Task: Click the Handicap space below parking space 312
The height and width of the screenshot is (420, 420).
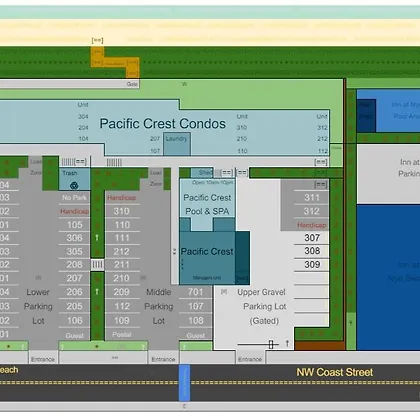Action: [x=312, y=225]
